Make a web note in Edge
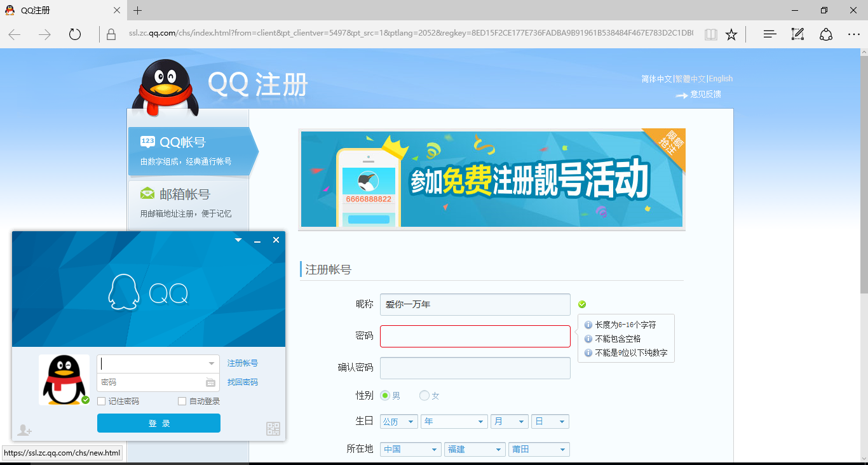The height and width of the screenshot is (465, 868). 797,34
